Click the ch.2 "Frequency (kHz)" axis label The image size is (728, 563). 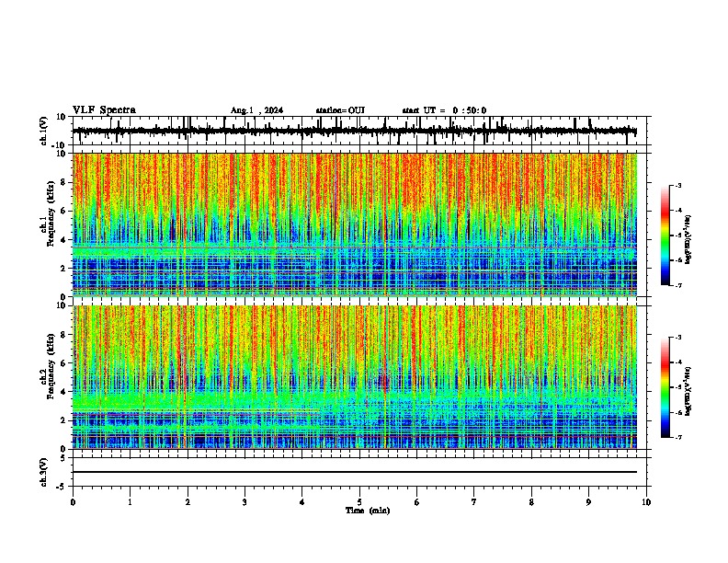click(51, 366)
